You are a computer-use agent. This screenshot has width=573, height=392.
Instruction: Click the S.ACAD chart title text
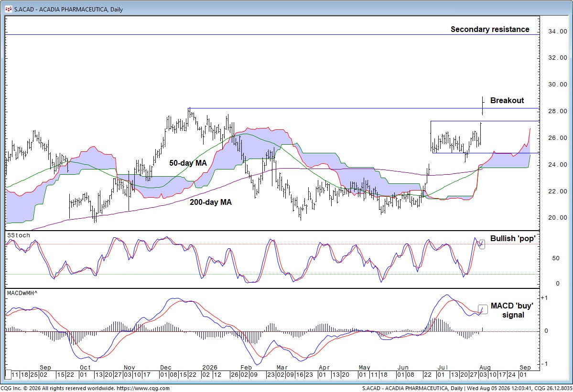tap(68, 10)
